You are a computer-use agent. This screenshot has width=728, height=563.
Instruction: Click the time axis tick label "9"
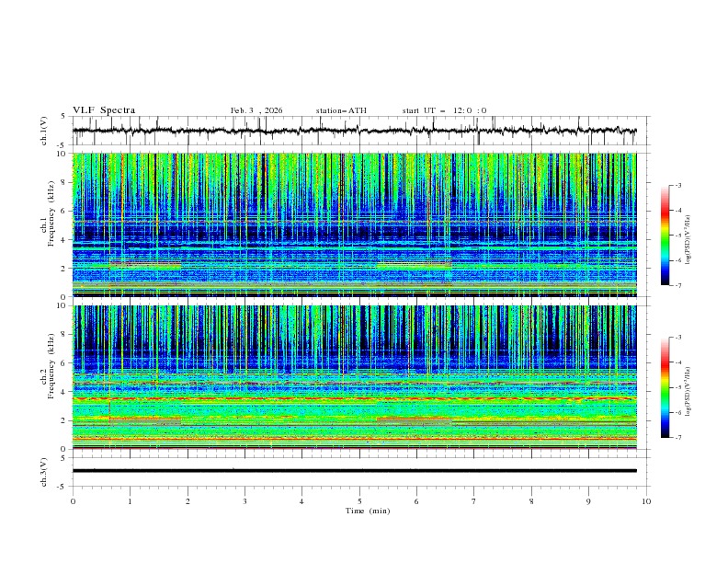click(x=588, y=501)
